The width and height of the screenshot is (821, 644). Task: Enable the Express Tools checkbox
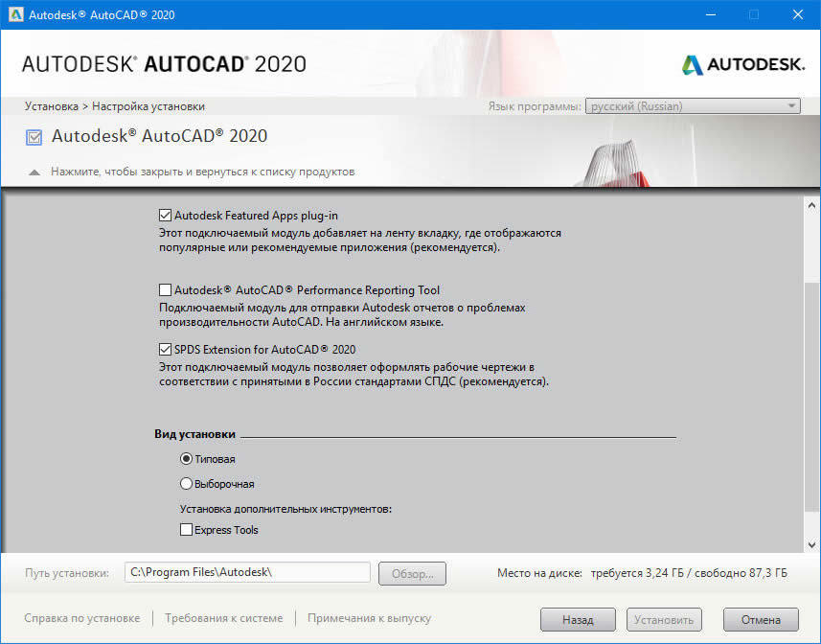[x=187, y=530]
